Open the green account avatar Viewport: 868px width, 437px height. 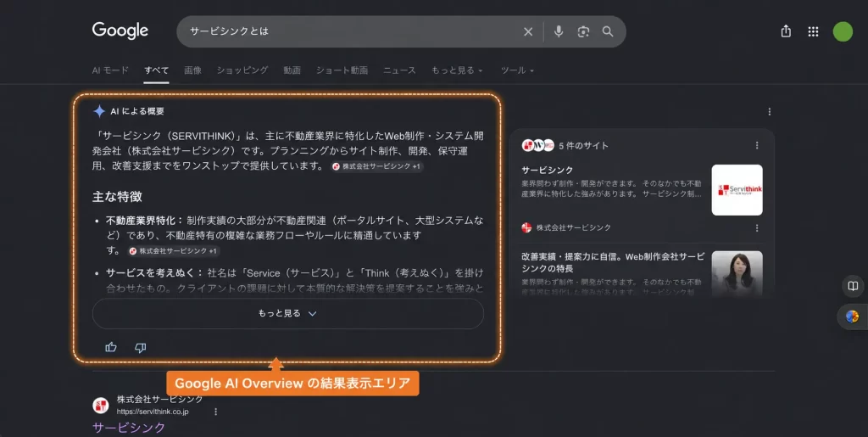(x=843, y=31)
